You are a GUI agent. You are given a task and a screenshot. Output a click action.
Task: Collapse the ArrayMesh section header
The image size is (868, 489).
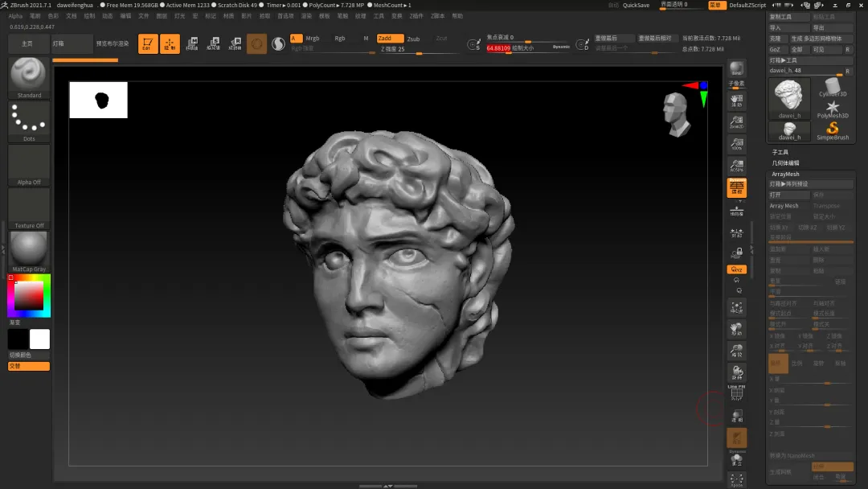[x=785, y=174]
